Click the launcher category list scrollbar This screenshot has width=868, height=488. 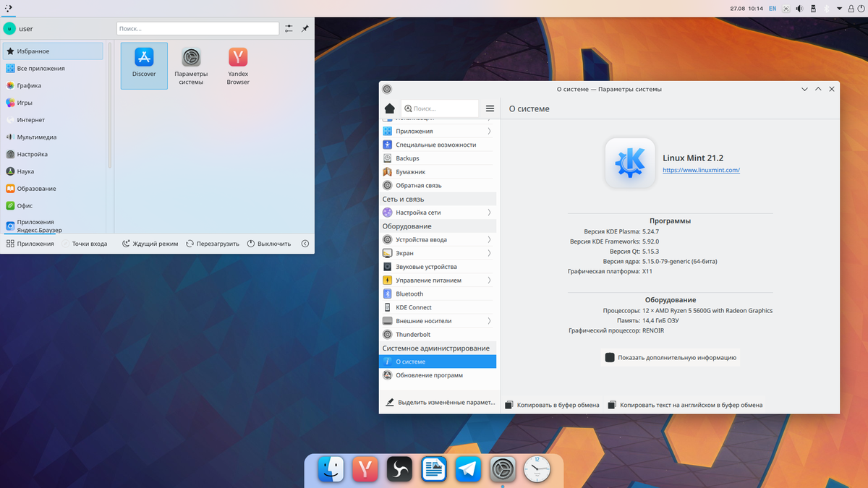click(109, 105)
